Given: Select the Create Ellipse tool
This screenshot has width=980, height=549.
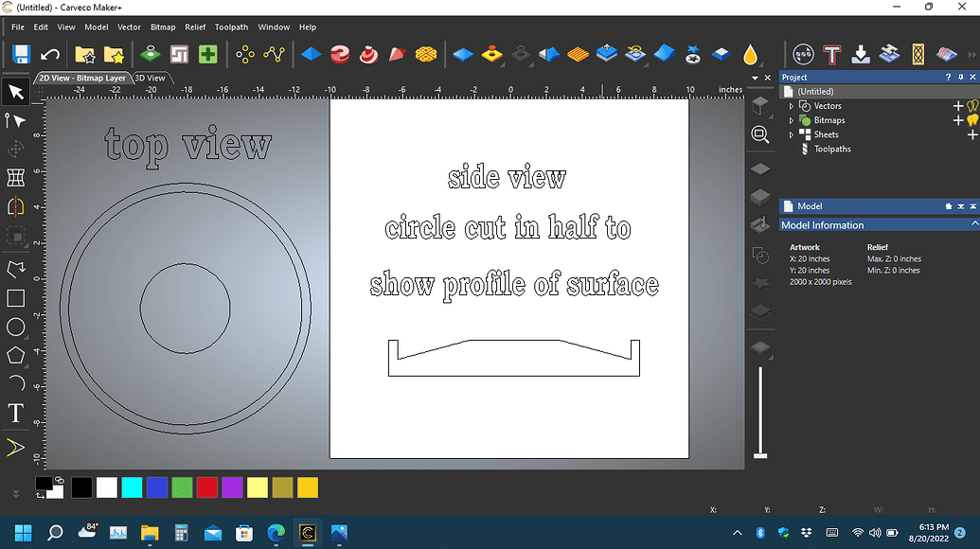Looking at the screenshot, I should 16,327.
